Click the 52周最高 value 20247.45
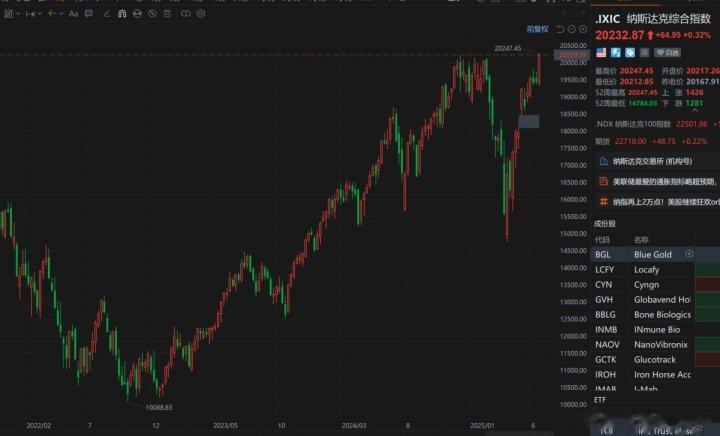Image resolution: width=720 pixels, height=436 pixels. [x=643, y=93]
